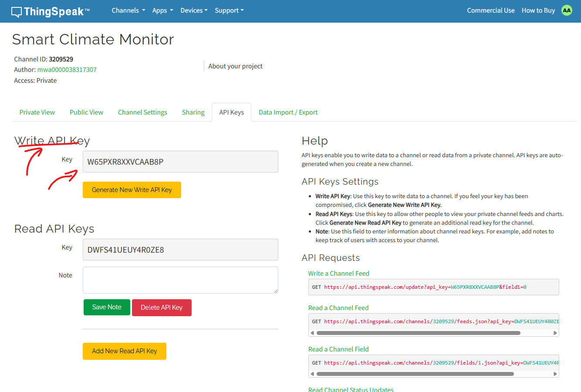Click left scroll arrow in Read a Channel Field
The image size is (581, 392).
point(312,374)
